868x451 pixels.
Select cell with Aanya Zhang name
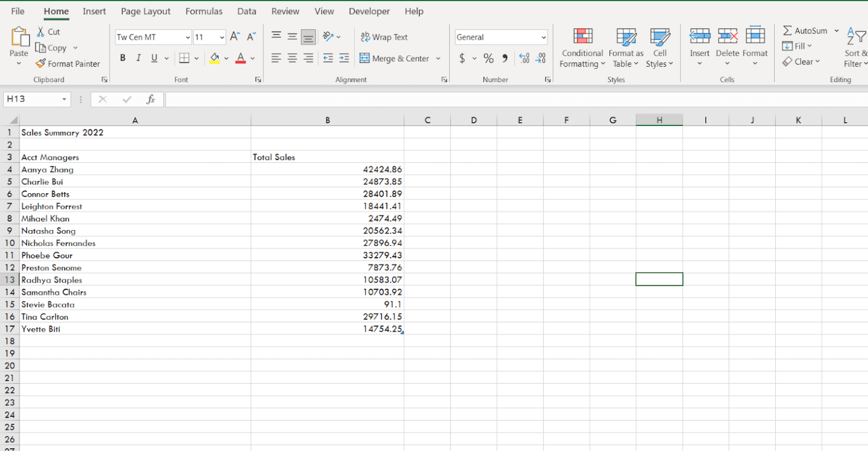pos(47,170)
